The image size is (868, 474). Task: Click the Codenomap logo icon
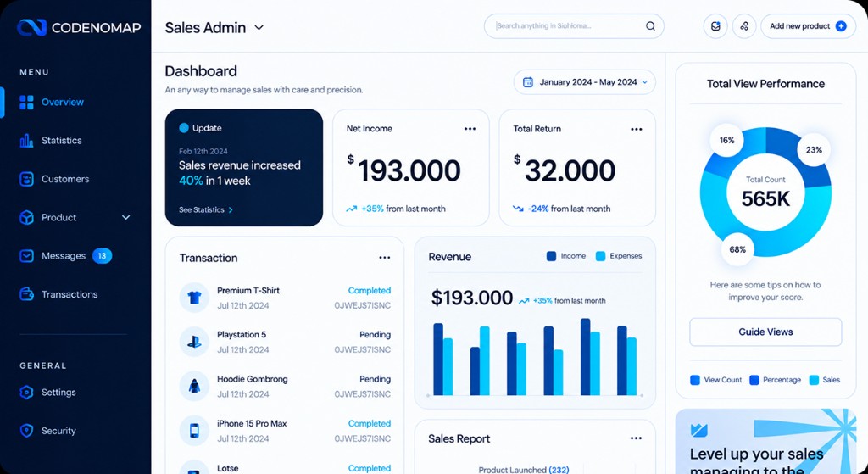coord(31,27)
